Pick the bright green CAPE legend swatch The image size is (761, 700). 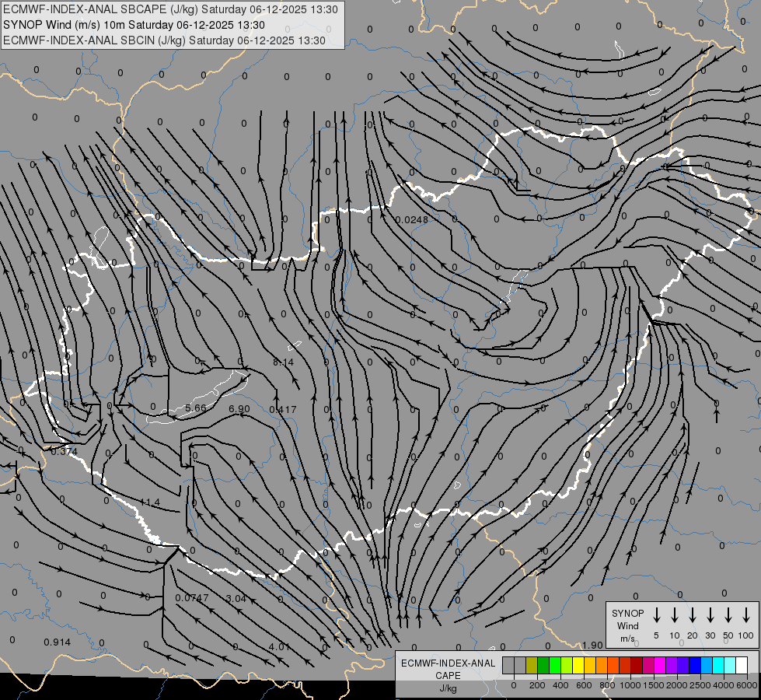pyautogui.click(x=555, y=665)
